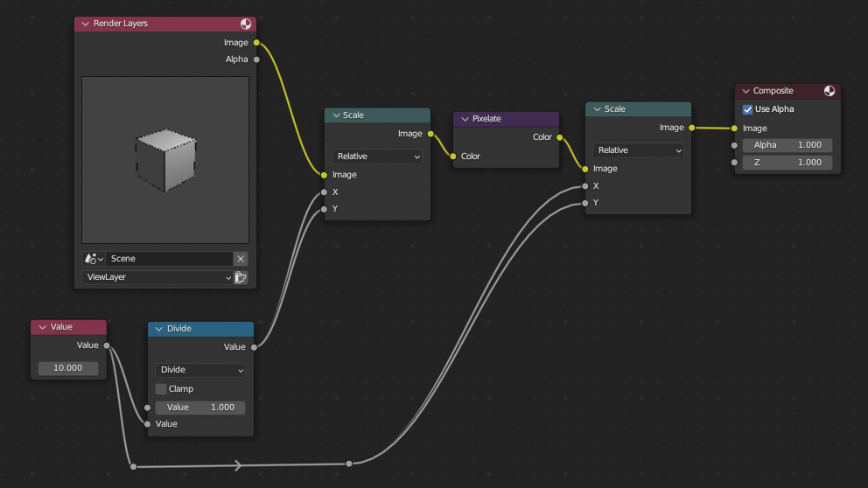Viewport: 868px width, 488px height.
Task: Enable the Clamp checkbox in Divide node
Action: click(161, 388)
